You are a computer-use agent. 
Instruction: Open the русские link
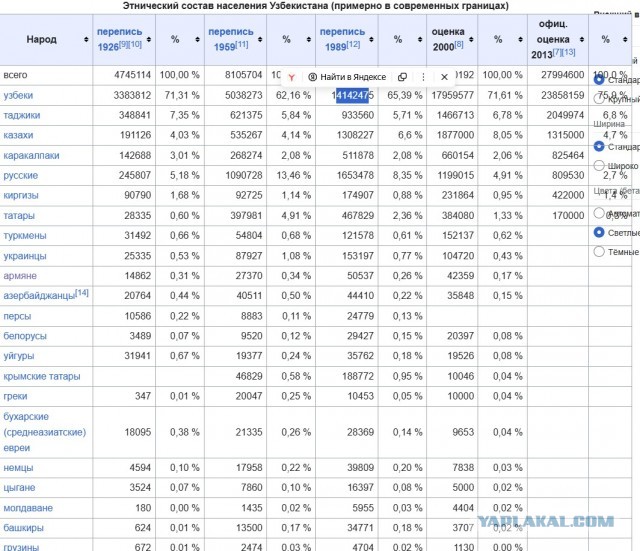click(20, 176)
